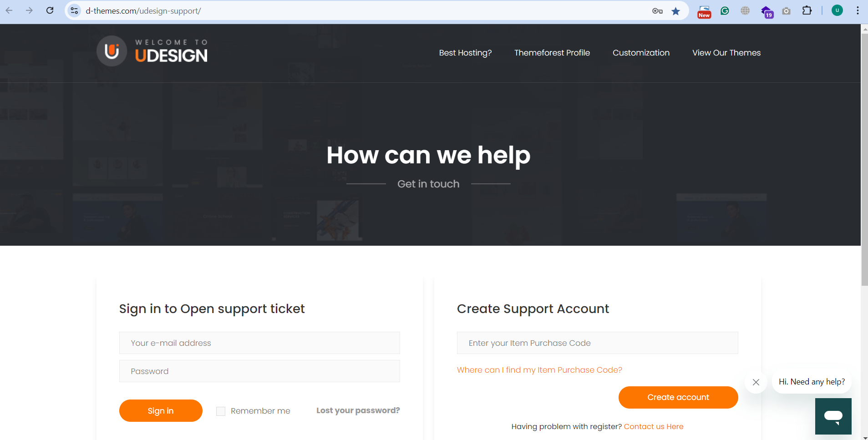Click the bookmark star icon
Screen dimensions: 868x440
tap(676, 11)
